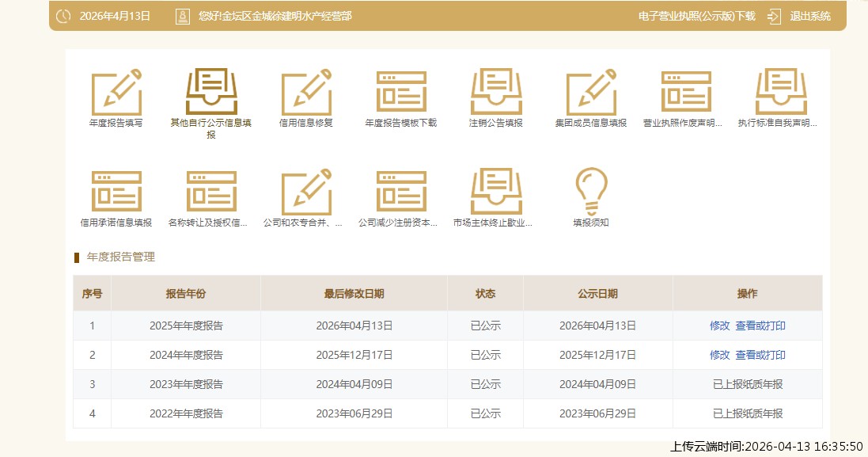Image resolution: width=868 pixels, height=457 pixels.
Task: Open 营业执照作废声明 icon
Action: [686, 93]
